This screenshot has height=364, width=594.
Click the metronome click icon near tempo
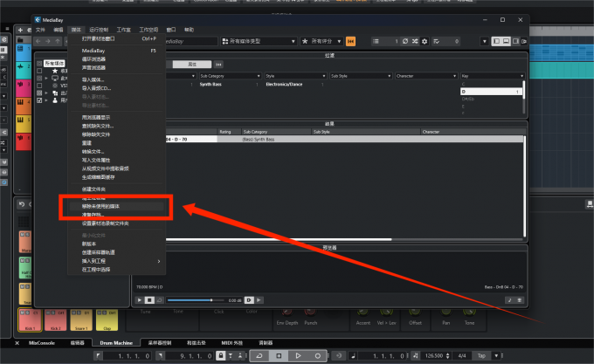(416, 355)
